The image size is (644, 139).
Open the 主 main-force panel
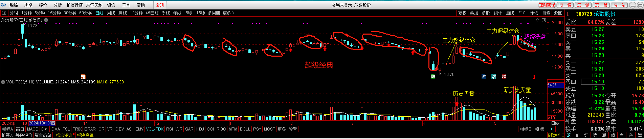(x=622, y=135)
